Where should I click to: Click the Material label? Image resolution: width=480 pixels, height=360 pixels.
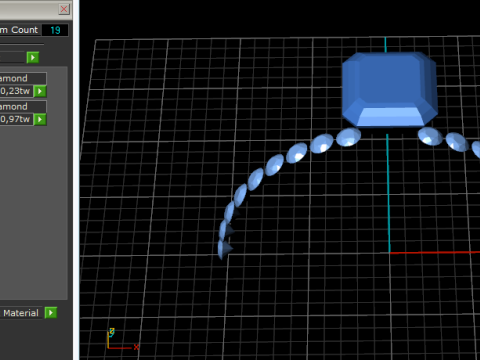click(x=21, y=313)
